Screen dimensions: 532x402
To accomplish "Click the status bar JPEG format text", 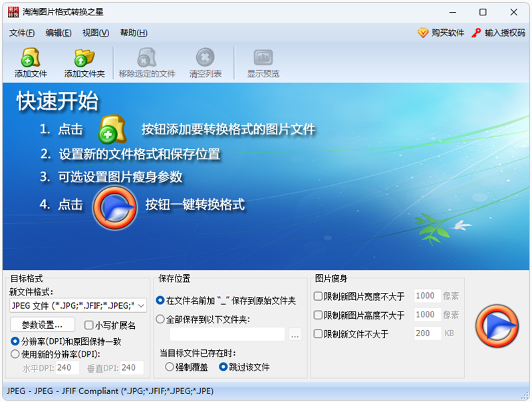I will [x=110, y=391].
